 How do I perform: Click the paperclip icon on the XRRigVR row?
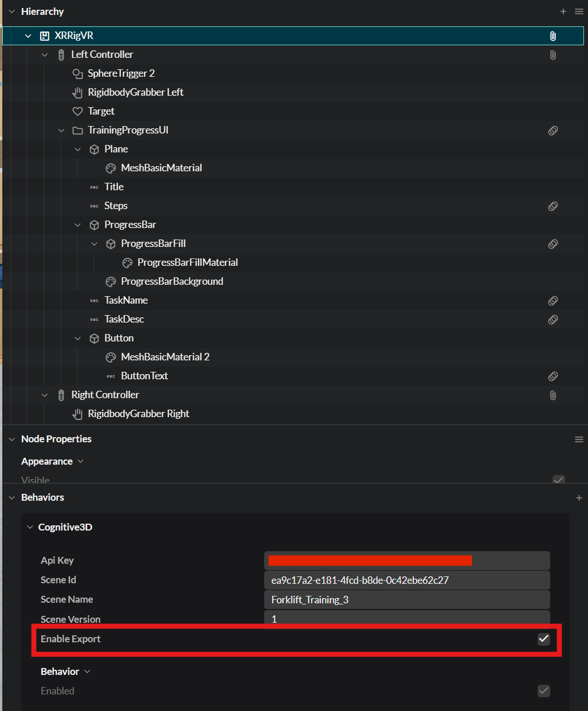(552, 36)
